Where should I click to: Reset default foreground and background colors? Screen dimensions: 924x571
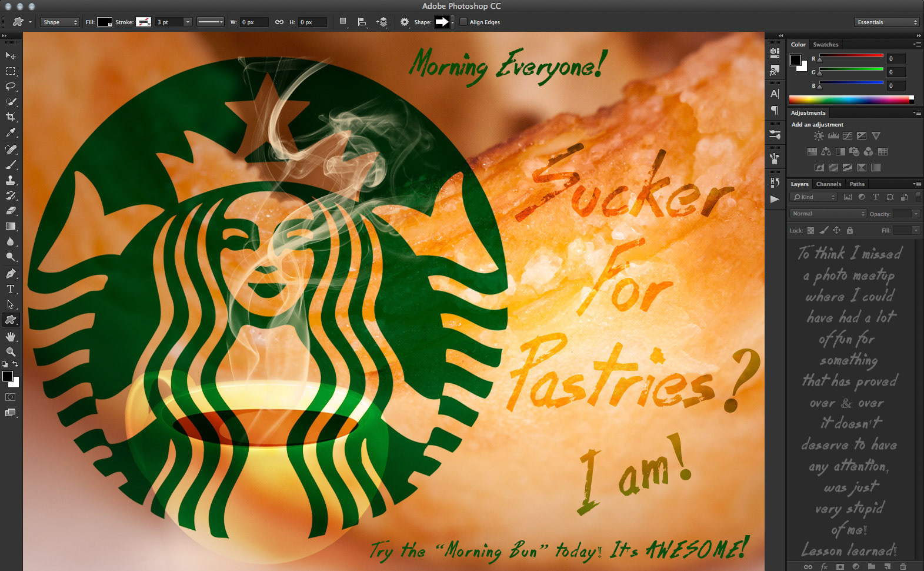click(x=5, y=365)
